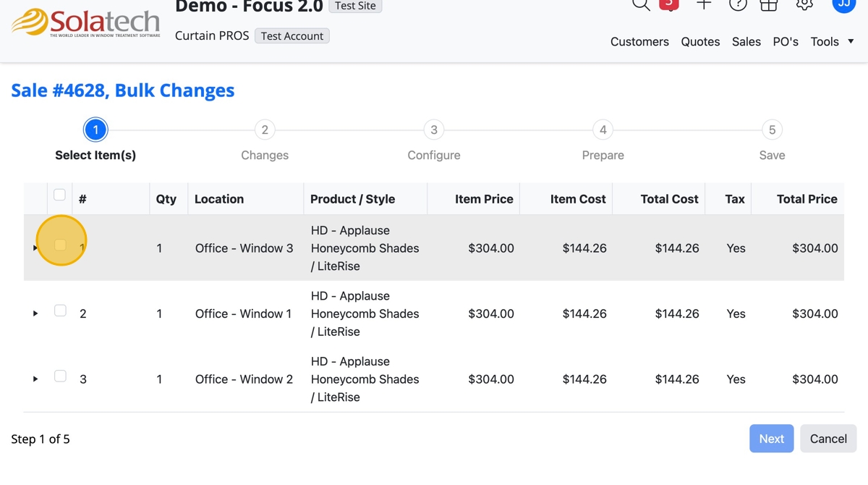Open the red notifications badge
The width and height of the screenshot is (868, 485).
click(669, 4)
